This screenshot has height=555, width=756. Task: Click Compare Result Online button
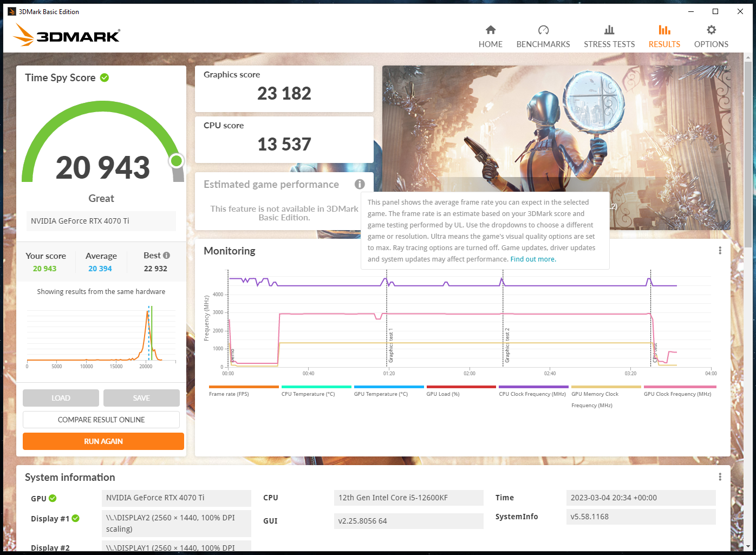[x=101, y=420]
